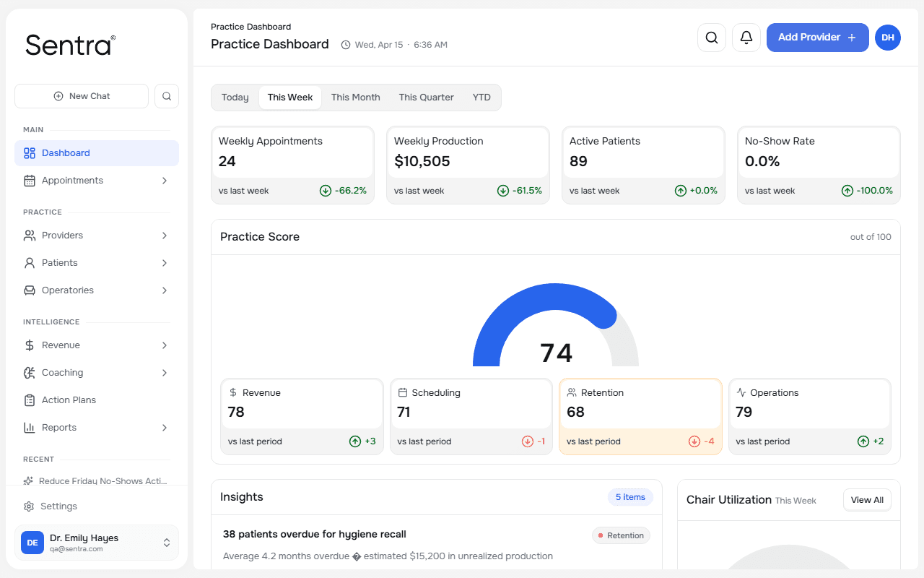Screen dimensions: 924x578
Task: Click the Operatories chair icon
Action: [30, 290]
